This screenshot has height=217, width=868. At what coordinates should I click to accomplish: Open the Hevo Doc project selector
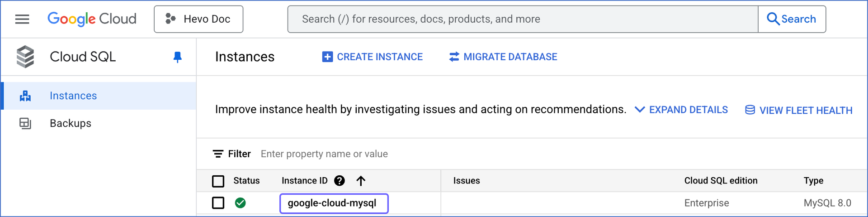pos(198,19)
